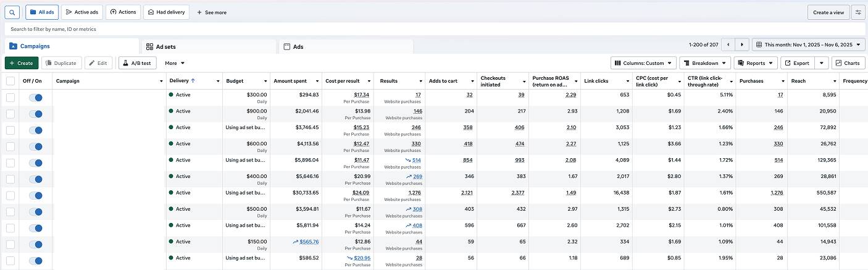The height and width of the screenshot is (270, 868).
Task: Click the Edit pencil button
Action: pyautogui.click(x=99, y=63)
